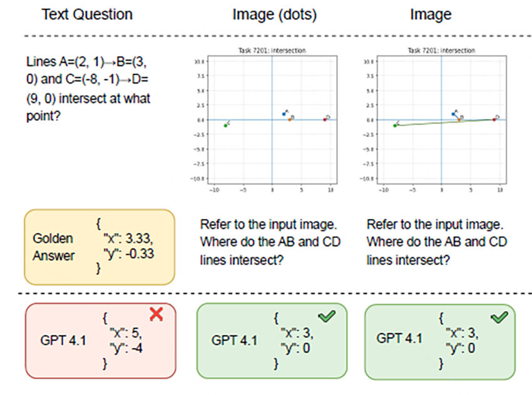Select the "Image" column header
Screen dimensions: 532x395
point(431,14)
